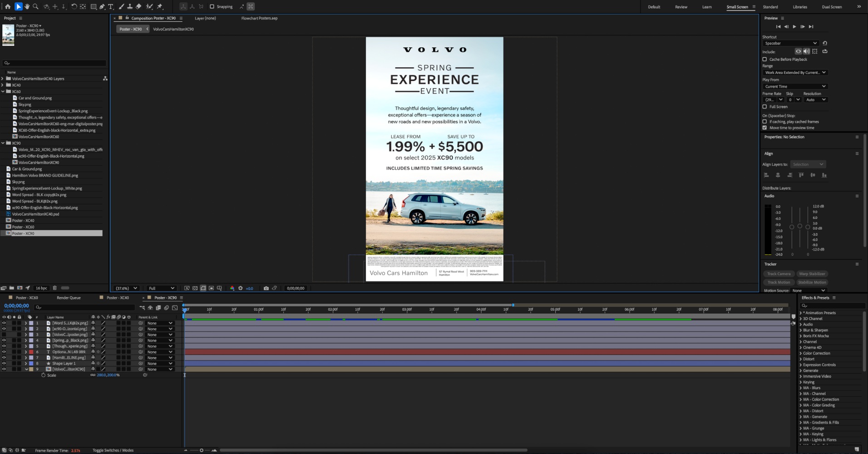Choose the Horizontal Type tool
Image resolution: width=868 pixels, height=454 pixels.
point(111,7)
